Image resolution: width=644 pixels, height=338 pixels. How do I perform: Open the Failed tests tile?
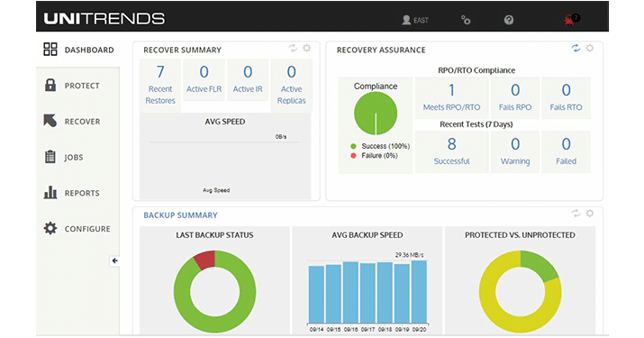[566, 152]
